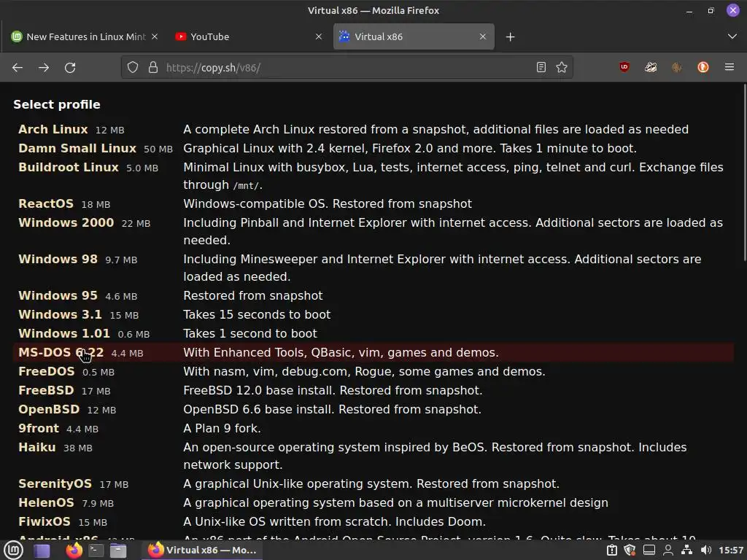This screenshot has width=747, height=560.
Task: Launch the Damn Small Linux profile
Action: pyautogui.click(x=77, y=149)
